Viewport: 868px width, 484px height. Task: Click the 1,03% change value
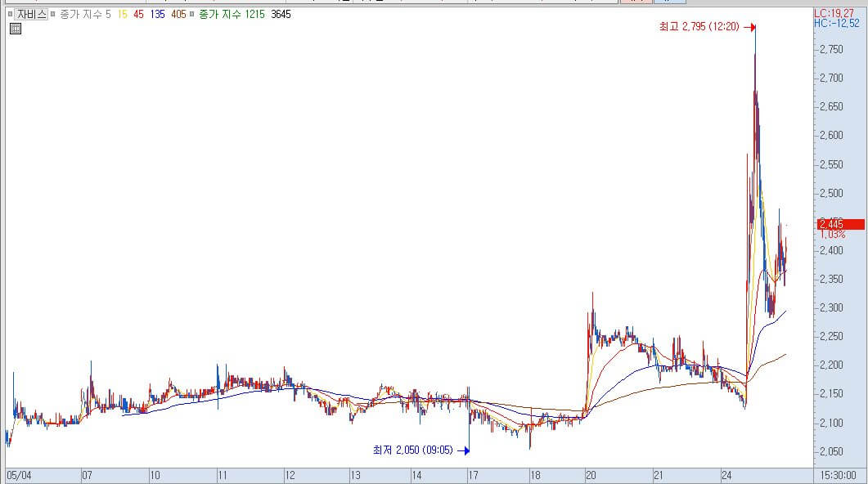click(x=833, y=235)
